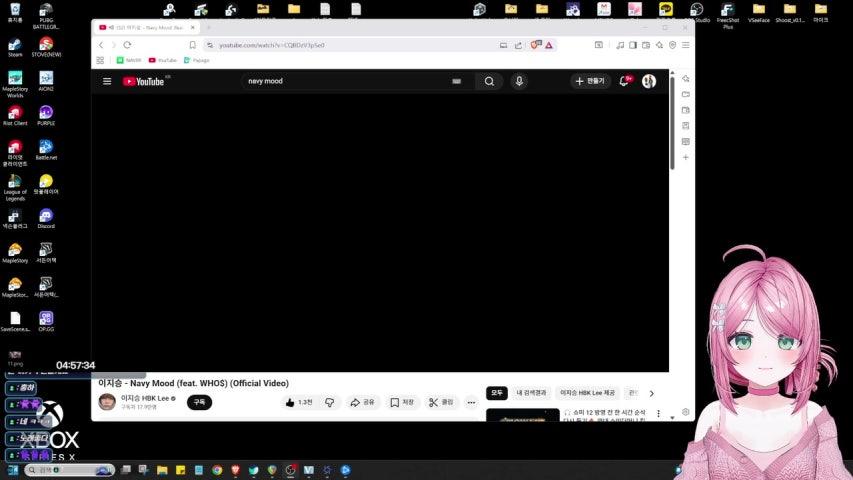Screen dimensions: 853x480
Task: Click the Windows Start button
Action: (13, 470)
